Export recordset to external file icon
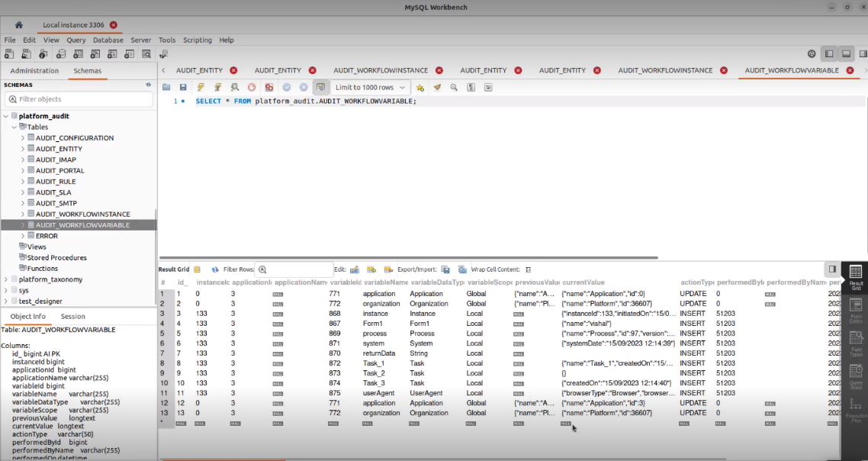 (x=445, y=270)
